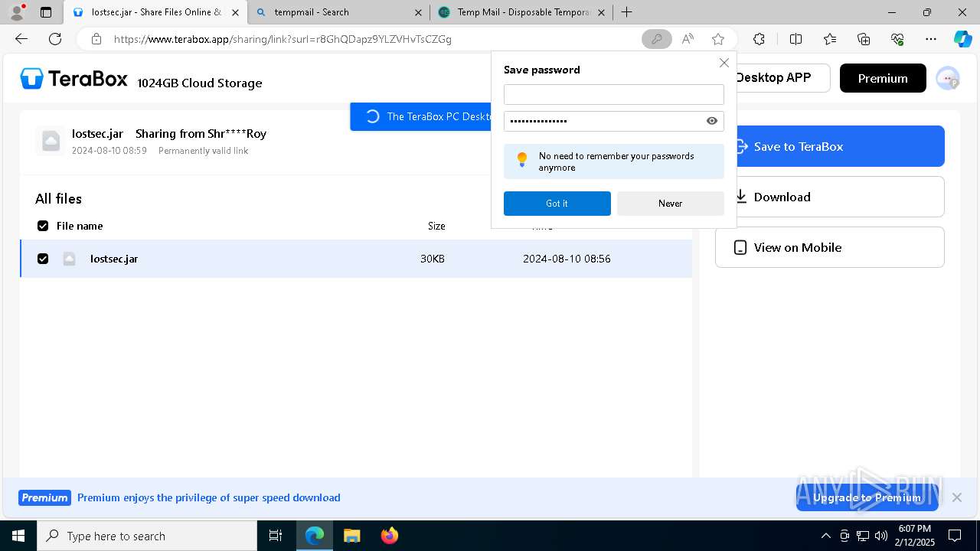980x551 pixels.
Task: Click the lostsec.jar file name in list
Action: (114, 259)
